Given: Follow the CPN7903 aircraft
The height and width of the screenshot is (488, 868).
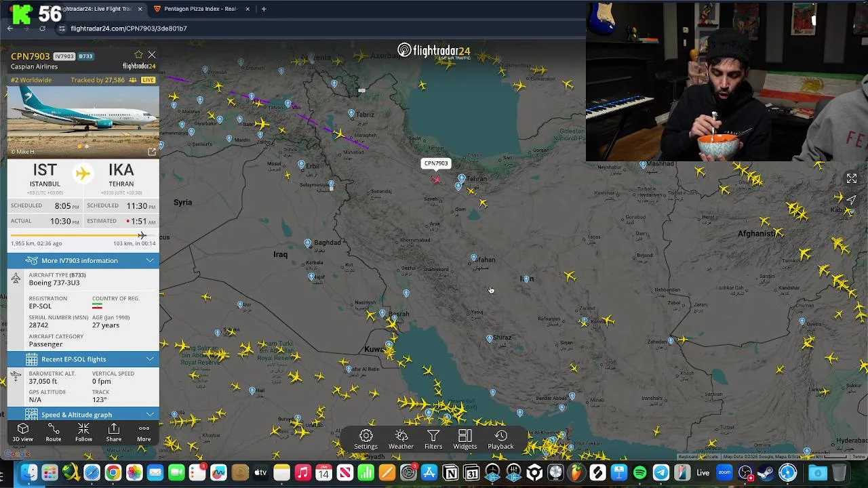Looking at the screenshot, I should pyautogui.click(x=83, y=432).
